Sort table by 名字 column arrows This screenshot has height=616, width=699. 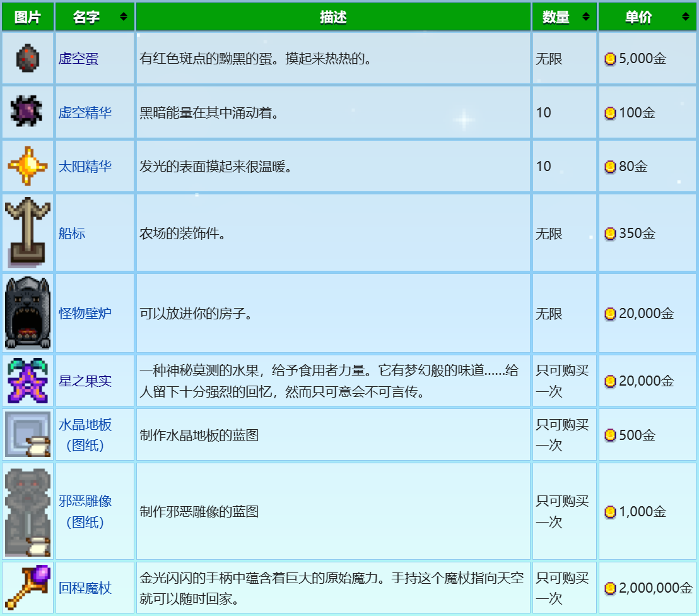pyautogui.click(x=124, y=17)
